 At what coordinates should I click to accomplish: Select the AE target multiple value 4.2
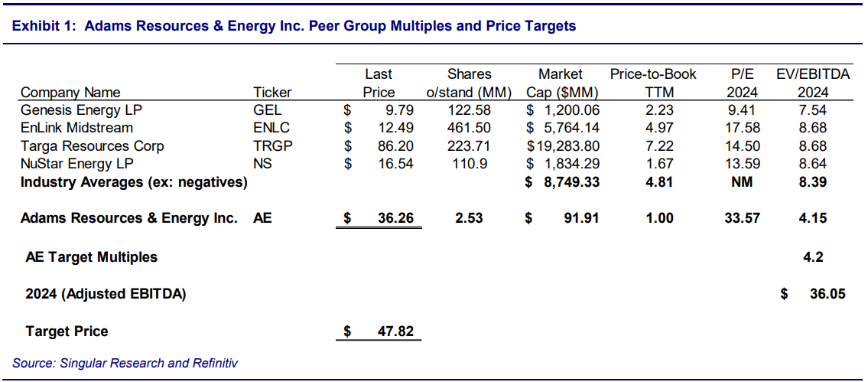pos(813,257)
